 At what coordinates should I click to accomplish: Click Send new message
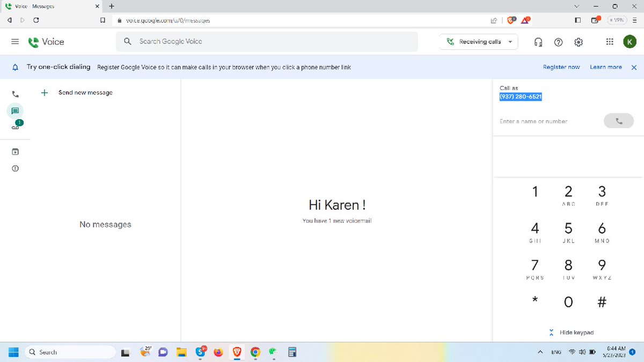click(77, 93)
